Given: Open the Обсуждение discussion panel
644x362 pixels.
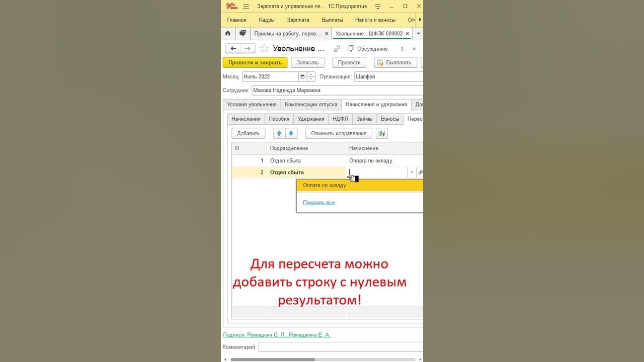Looking at the screenshot, I should 368,49.
